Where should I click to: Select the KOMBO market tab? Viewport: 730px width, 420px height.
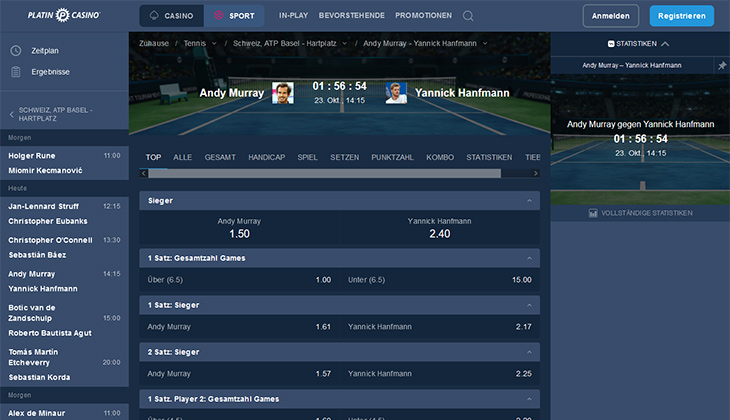440,157
